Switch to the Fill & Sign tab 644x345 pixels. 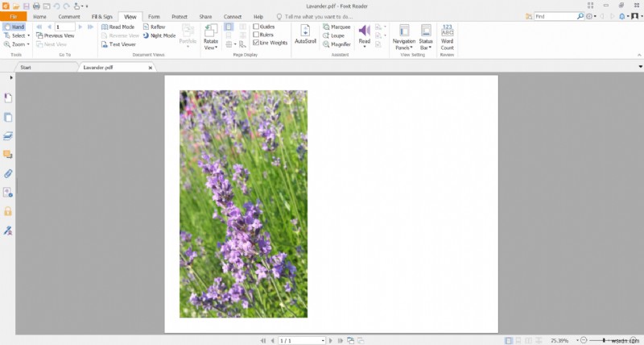click(102, 17)
